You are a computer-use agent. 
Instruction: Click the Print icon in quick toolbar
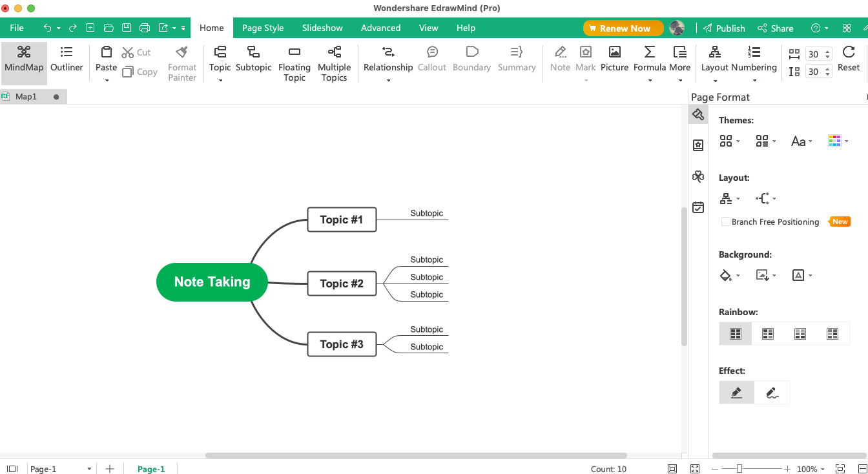(145, 28)
